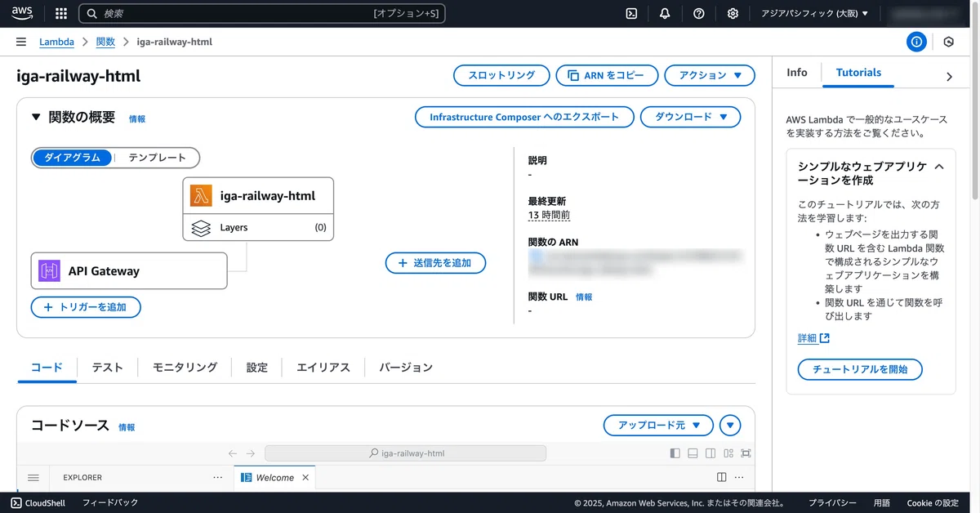The image size is (980, 513).
Task: Go forward in the code editor
Action: click(x=251, y=453)
